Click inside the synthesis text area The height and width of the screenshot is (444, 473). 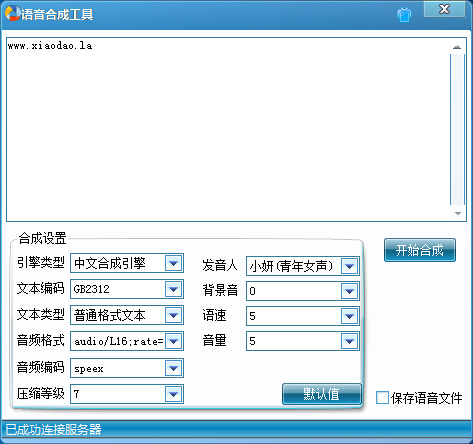click(x=228, y=129)
